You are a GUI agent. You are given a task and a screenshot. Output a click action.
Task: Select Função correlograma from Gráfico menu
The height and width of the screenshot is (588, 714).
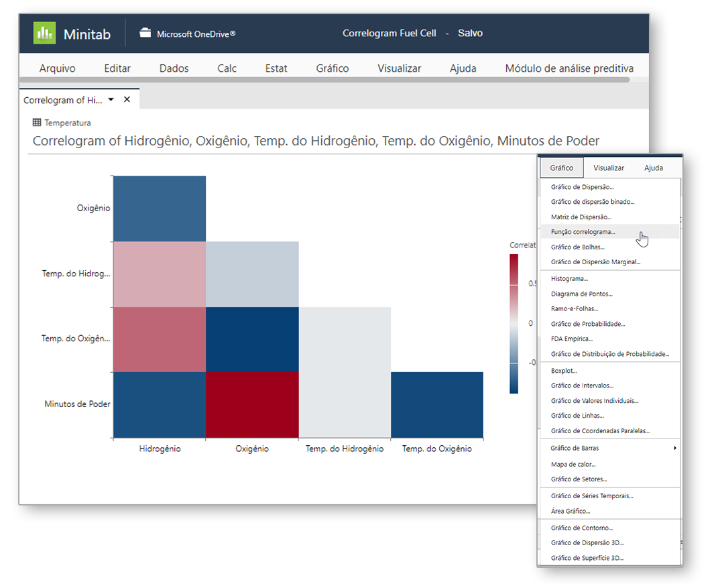click(x=583, y=232)
